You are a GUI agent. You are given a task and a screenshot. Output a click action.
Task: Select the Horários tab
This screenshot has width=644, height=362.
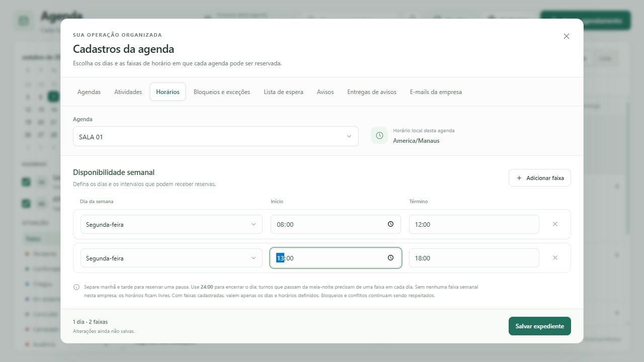pos(168,92)
